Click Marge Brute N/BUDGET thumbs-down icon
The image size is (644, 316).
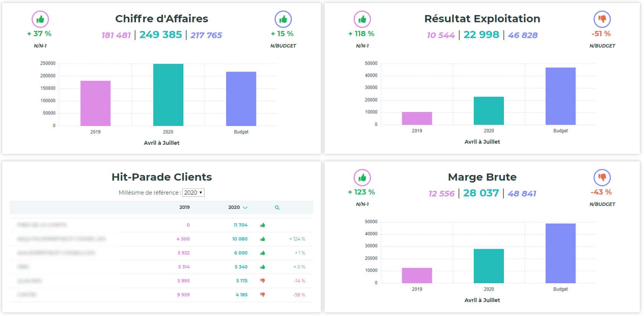tap(602, 178)
